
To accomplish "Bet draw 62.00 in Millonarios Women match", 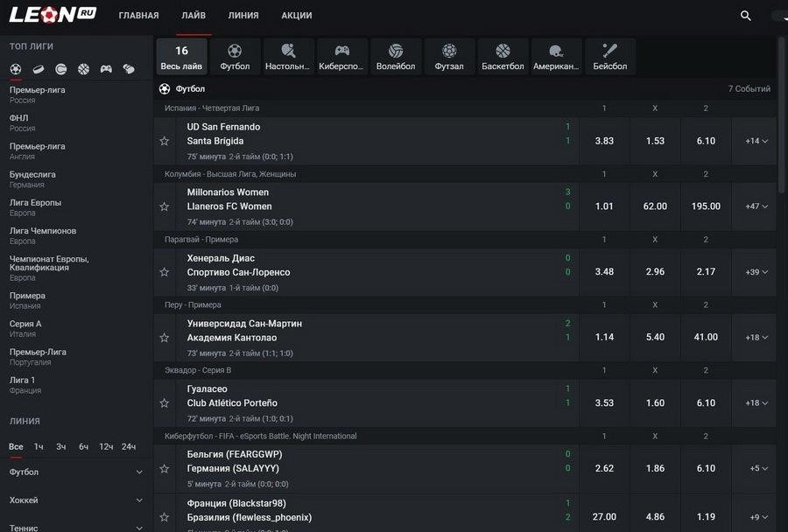I will point(655,206).
